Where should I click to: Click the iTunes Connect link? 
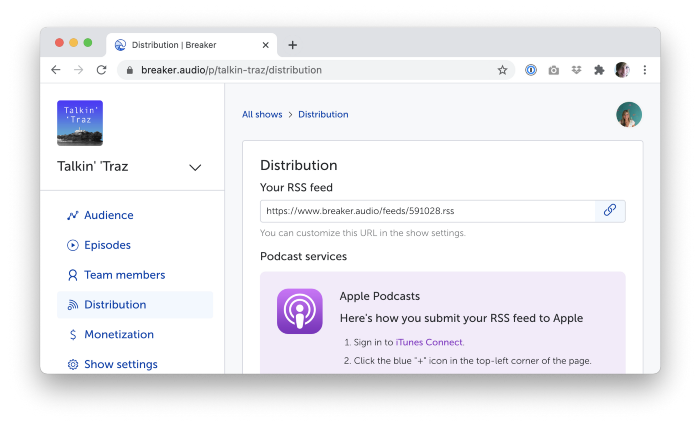pos(429,342)
